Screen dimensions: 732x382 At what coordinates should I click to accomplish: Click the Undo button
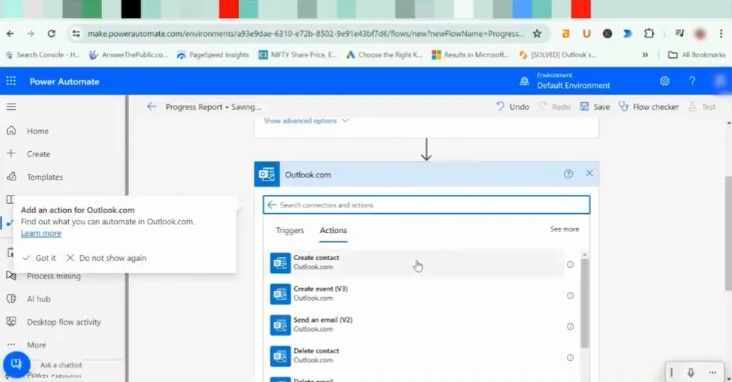click(x=513, y=107)
